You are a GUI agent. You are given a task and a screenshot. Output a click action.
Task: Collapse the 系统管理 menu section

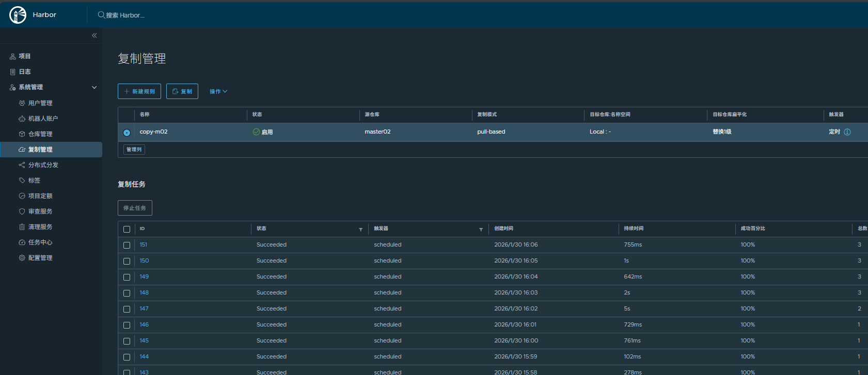(x=94, y=87)
